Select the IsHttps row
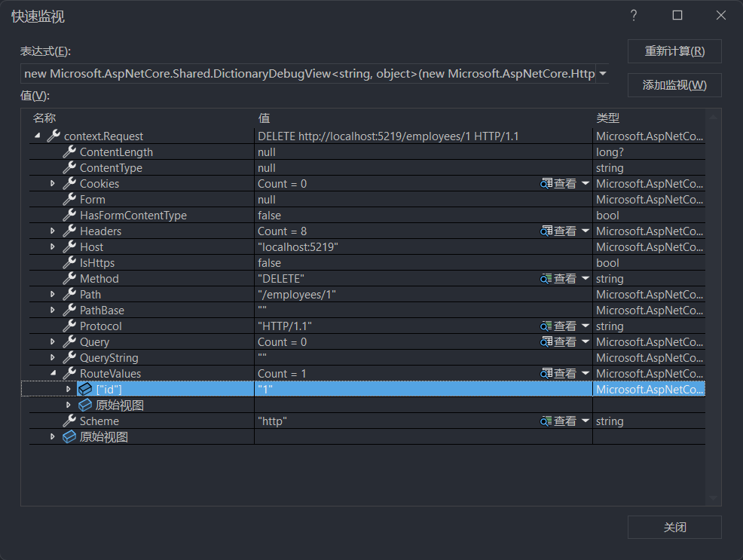This screenshot has width=743, height=560. pyautogui.click(x=97, y=263)
